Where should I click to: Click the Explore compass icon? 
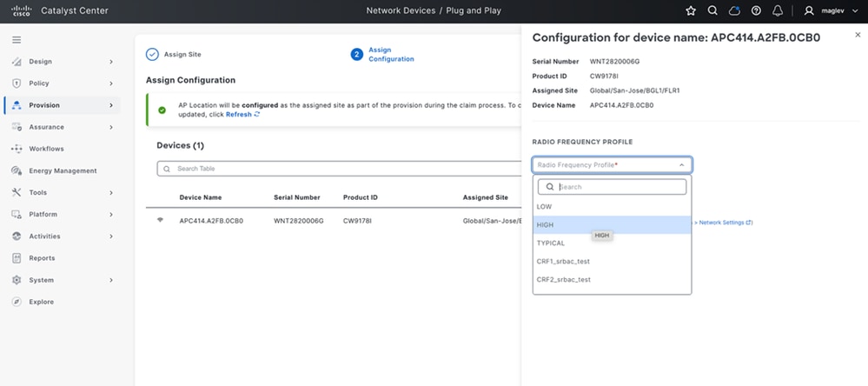[17, 302]
